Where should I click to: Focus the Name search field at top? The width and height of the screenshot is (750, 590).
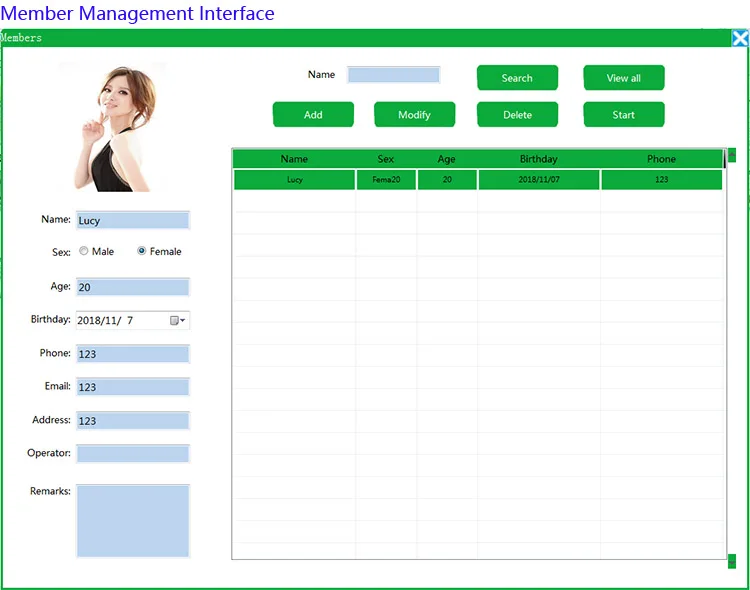(x=393, y=75)
